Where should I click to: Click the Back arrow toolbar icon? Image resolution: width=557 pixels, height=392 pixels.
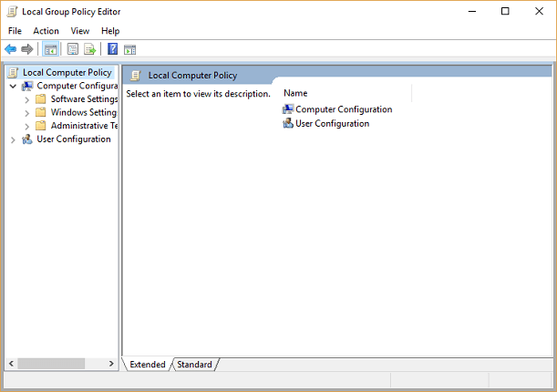10,49
